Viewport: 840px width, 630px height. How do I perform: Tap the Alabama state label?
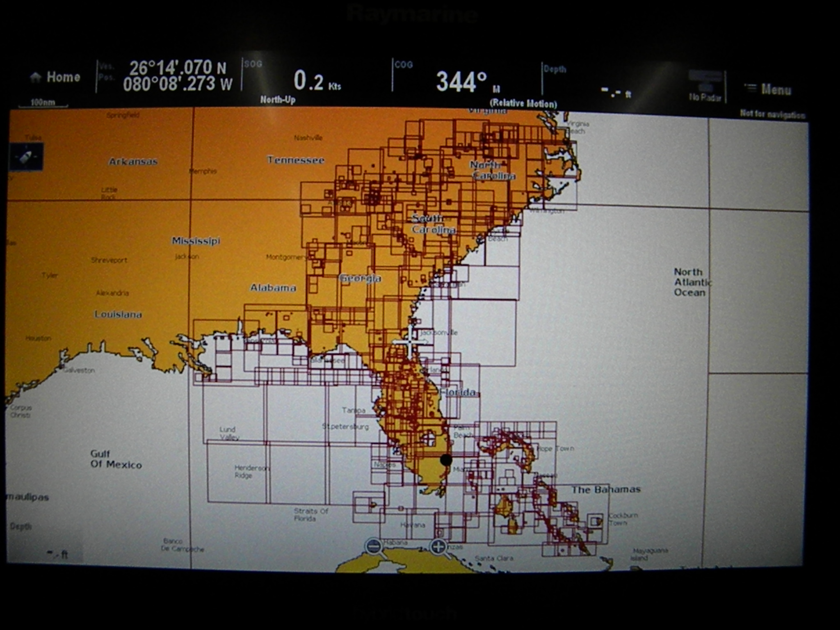point(273,288)
